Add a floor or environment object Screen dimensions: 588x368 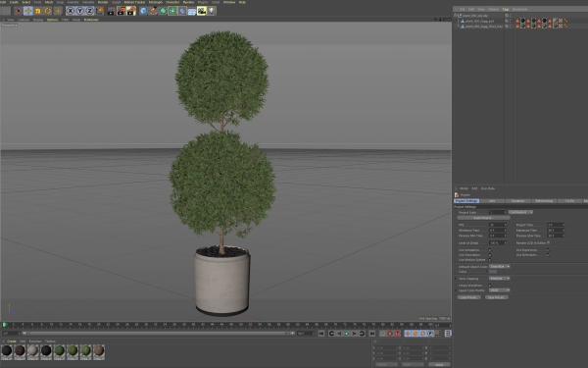click(192, 11)
